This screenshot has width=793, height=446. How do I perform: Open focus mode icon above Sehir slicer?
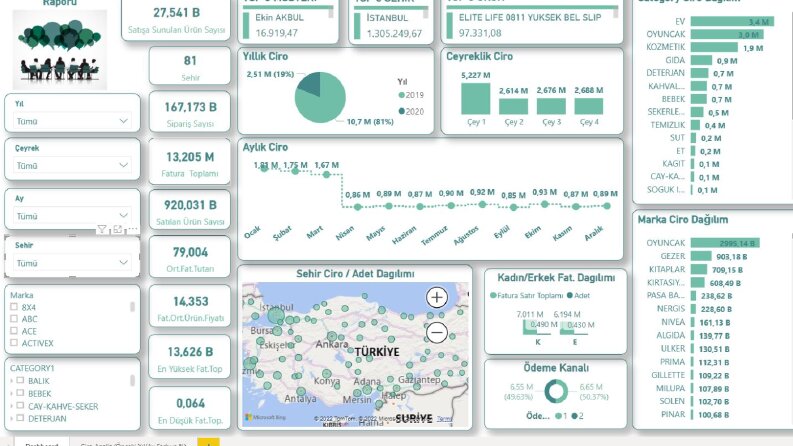117,230
